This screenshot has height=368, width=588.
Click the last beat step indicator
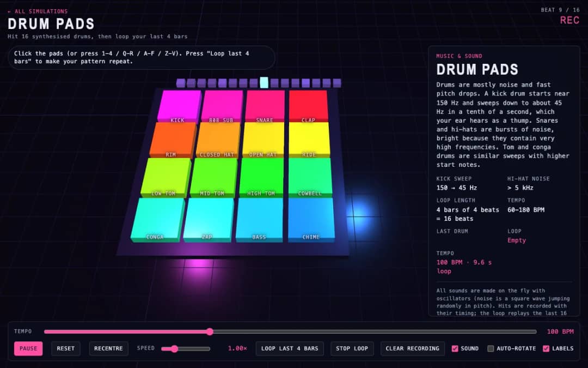tap(337, 83)
